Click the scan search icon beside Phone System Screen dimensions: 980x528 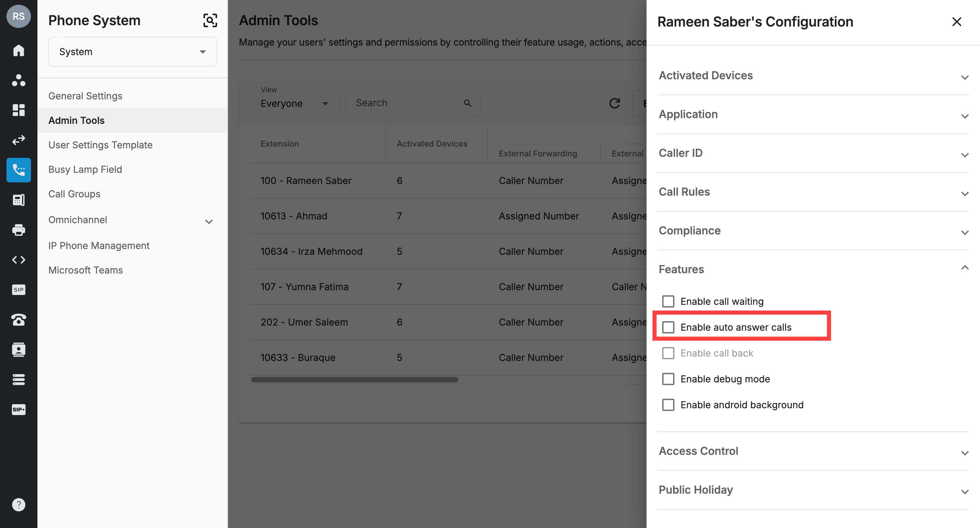tap(210, 20)
